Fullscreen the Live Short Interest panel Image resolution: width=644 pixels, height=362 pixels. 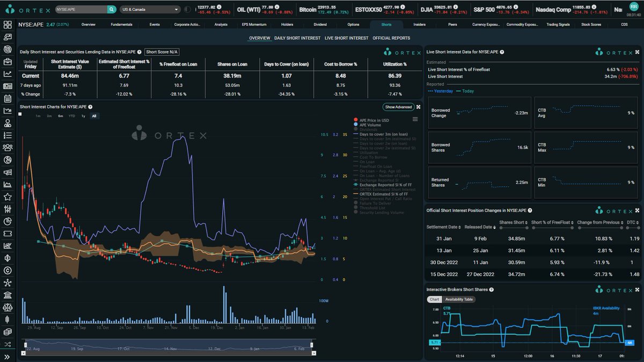638,52
